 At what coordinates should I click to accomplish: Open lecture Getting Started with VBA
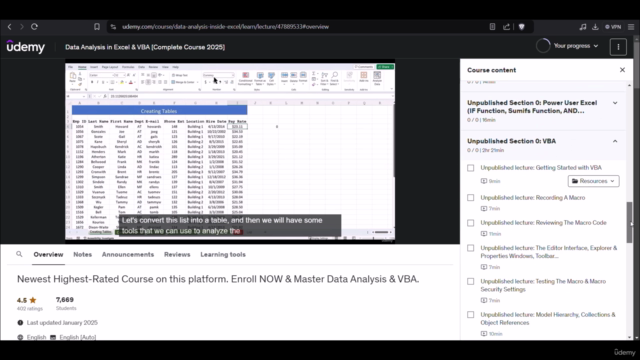pyautogui.click(x=541, y=167)
